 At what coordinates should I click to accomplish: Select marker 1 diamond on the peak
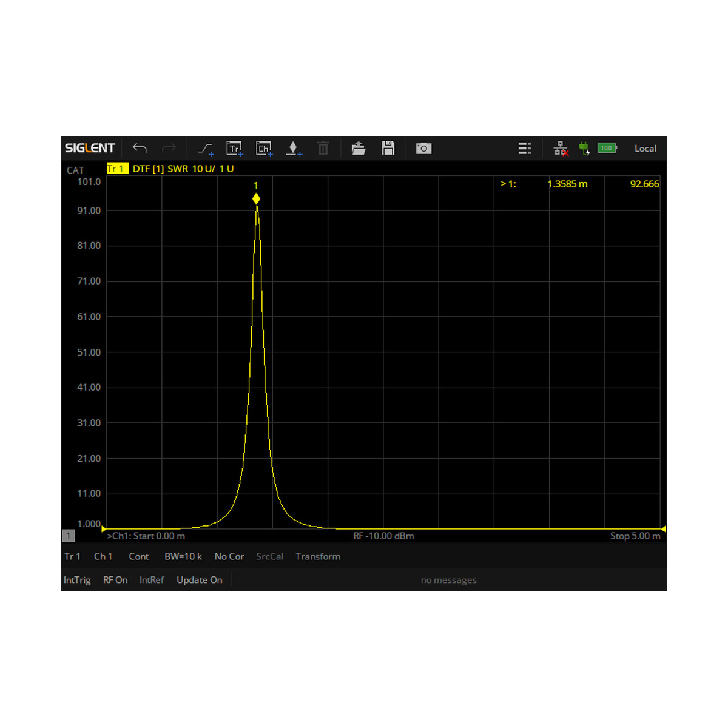tap(256, 199)
